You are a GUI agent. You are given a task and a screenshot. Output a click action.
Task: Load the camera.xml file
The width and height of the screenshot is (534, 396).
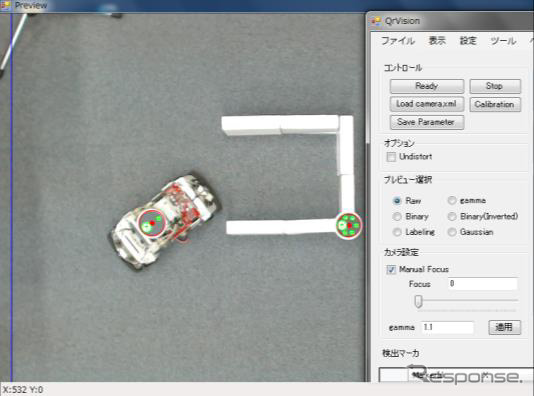[x=427, y=104]
